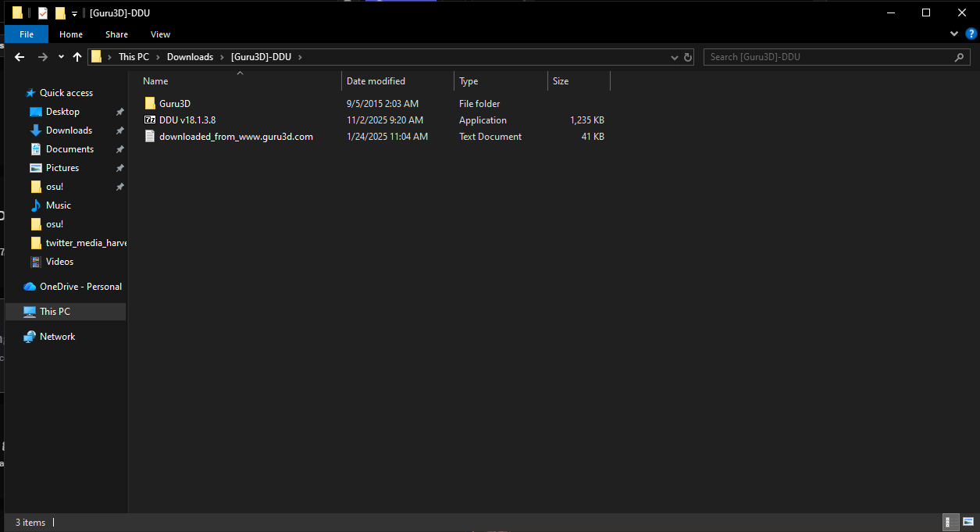Click the Quick access star icon
This screenshot has width=980, height=532.
point(30,93)
